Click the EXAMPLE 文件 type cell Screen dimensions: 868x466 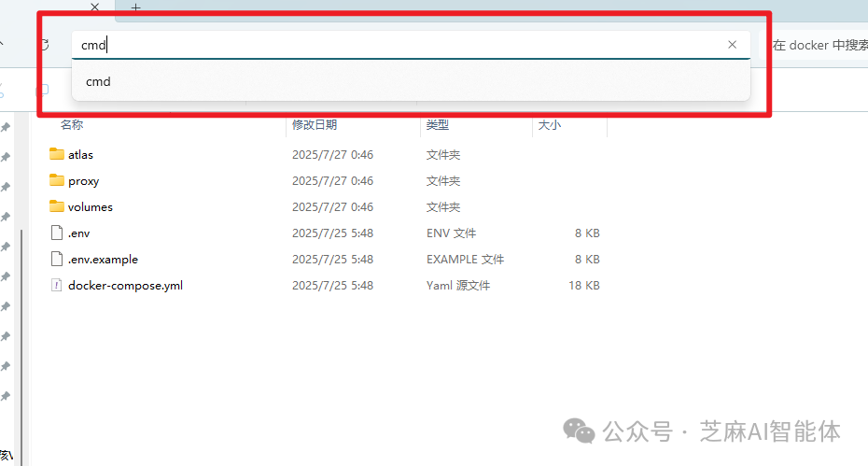point(465,260)
